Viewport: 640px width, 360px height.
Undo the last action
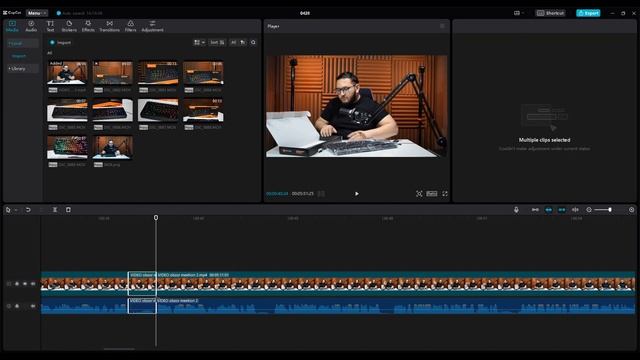(28, 210)
